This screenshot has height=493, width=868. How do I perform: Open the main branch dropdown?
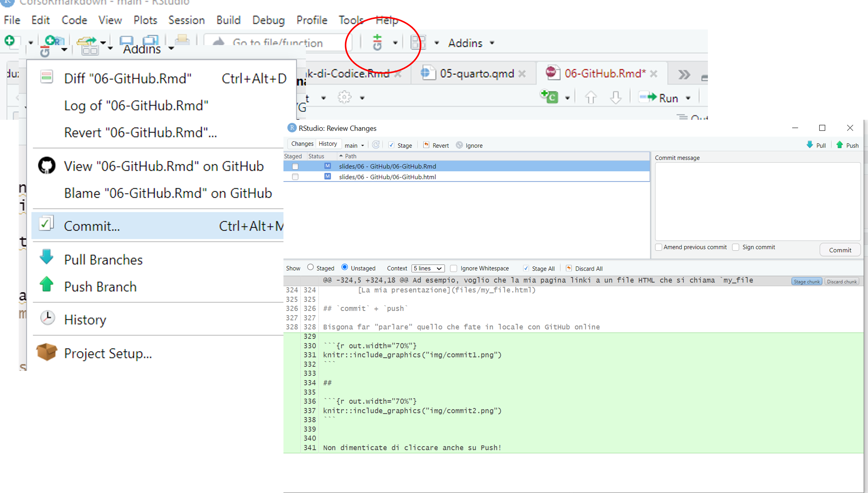(x=355, y=146)
